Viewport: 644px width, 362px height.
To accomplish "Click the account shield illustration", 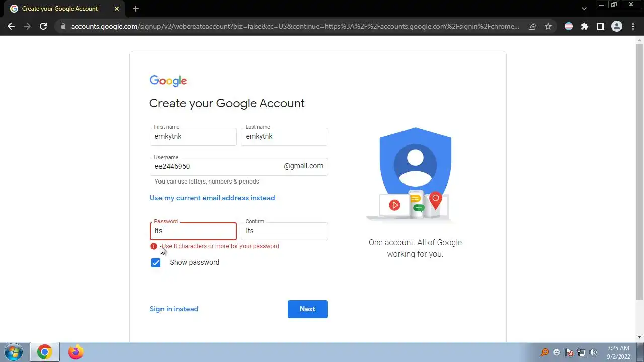I will pyautogui.click(x=414, y=173).
